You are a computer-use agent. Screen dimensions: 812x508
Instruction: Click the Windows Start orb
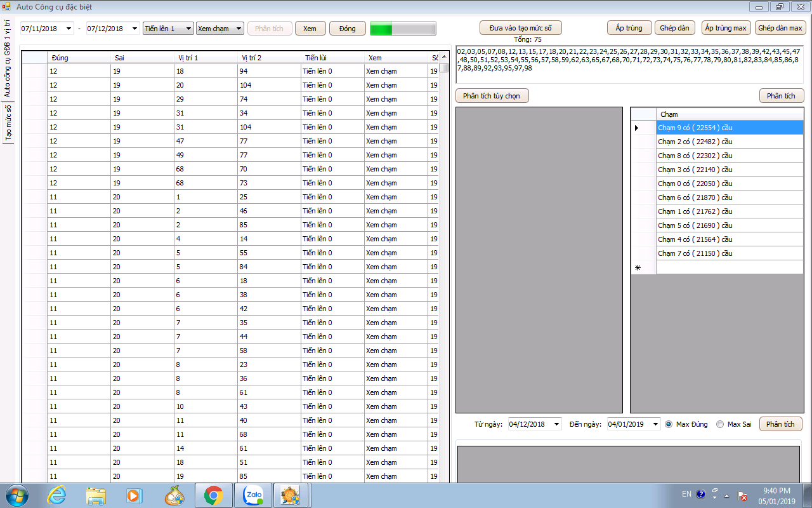pyautogui.click(x=16, y=495)
